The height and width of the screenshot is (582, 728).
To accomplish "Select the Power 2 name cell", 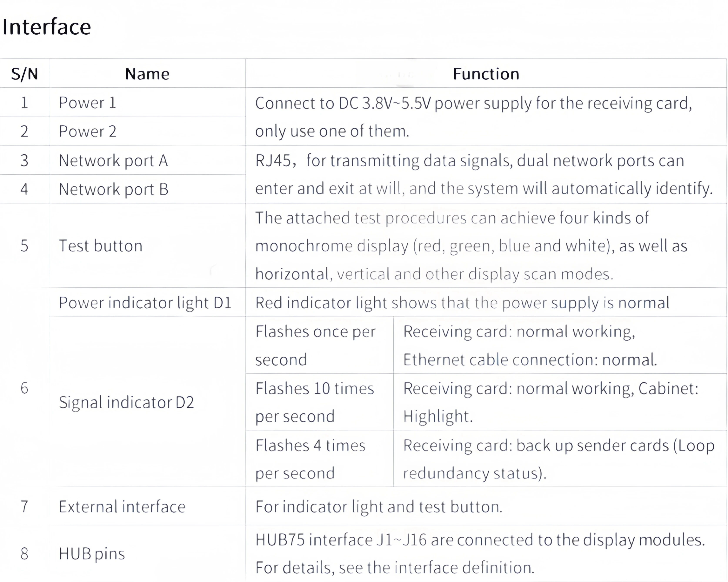I will (x=87, y=131).
